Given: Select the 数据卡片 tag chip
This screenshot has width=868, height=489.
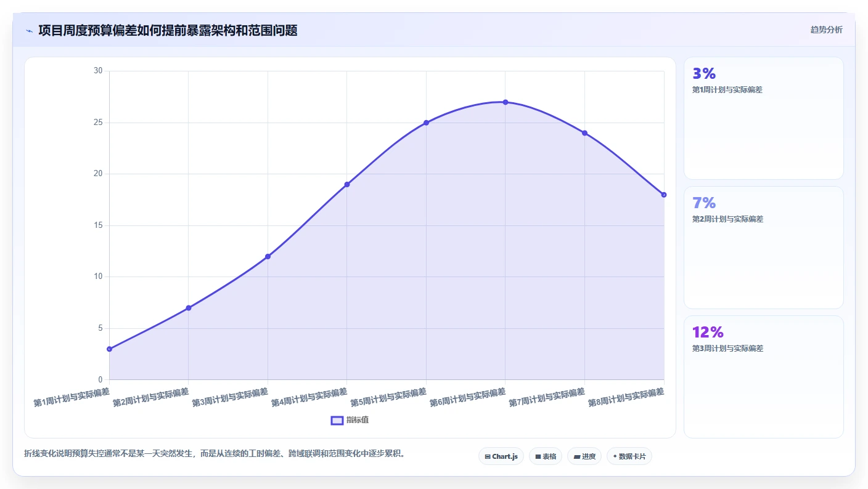Looking at the screenshot, I should tap(629, 456).
